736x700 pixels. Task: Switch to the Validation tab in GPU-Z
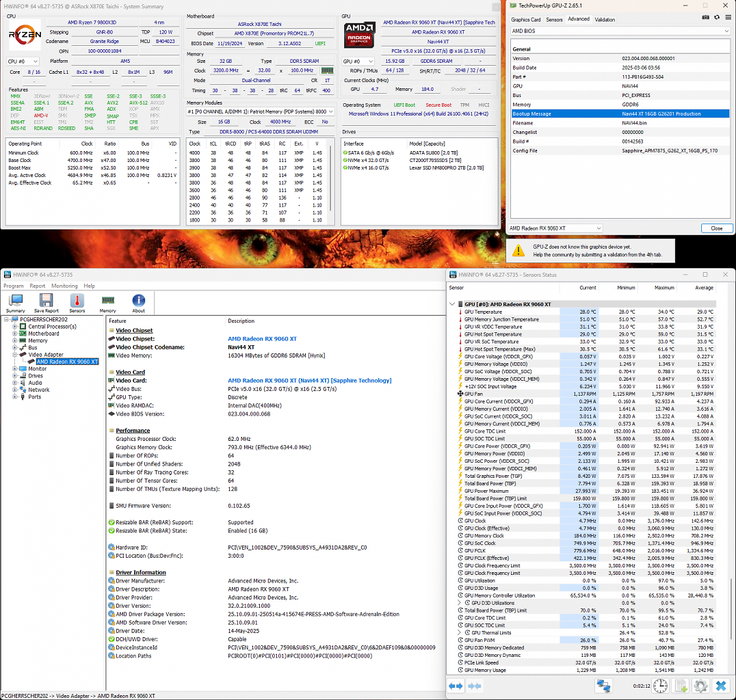605,20
